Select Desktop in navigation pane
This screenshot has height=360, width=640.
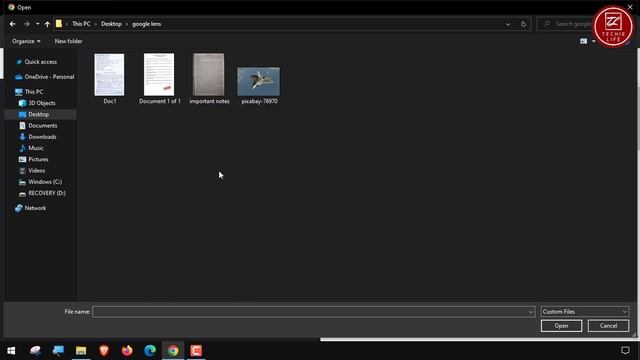(38, 114)
